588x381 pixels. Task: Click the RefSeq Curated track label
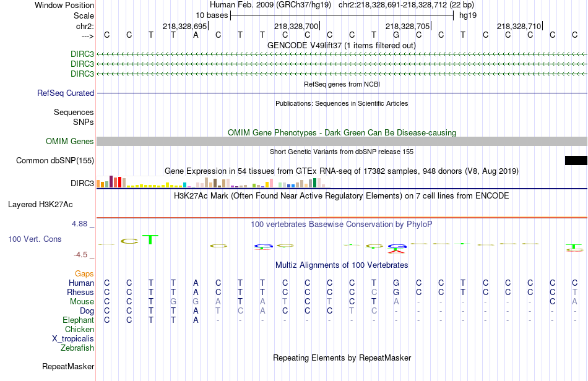[66, 93]
